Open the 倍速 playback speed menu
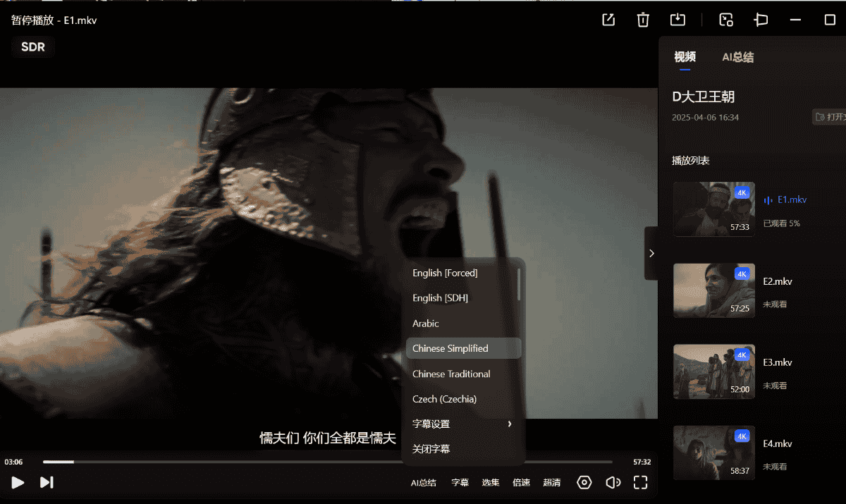 tap(521, 483)
